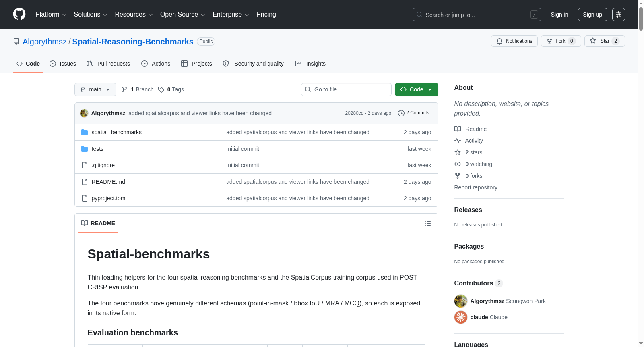Open the README outline list icon
This screenshot has width=644, height=347.
(428, 223)
